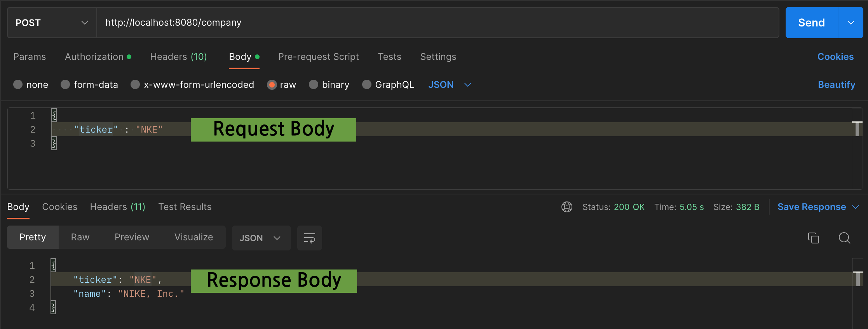
Task: Switch to the Raw response view
Action: coord(80,237)
